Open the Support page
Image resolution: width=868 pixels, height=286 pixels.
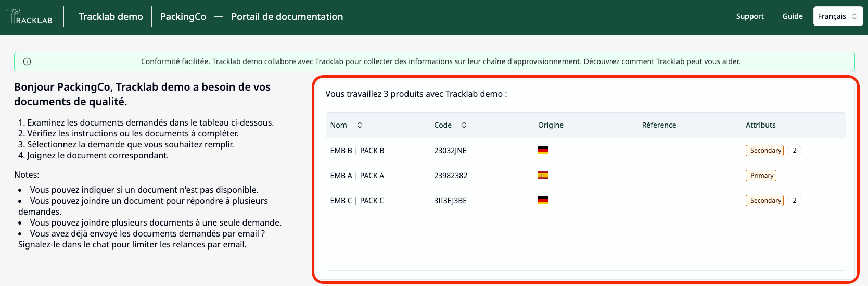(749, 16)
